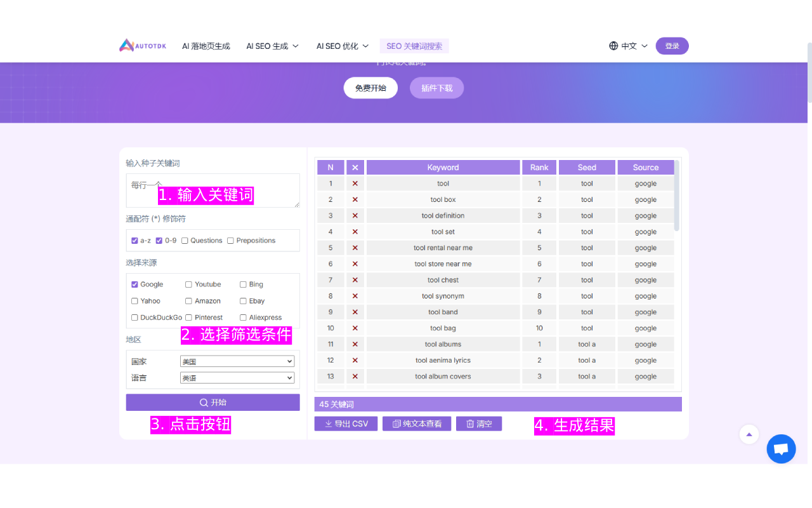This screenshot has width=812, height=508.
Task: Remove the 'tool box' keyword row
Action: [x=355, y=199]
